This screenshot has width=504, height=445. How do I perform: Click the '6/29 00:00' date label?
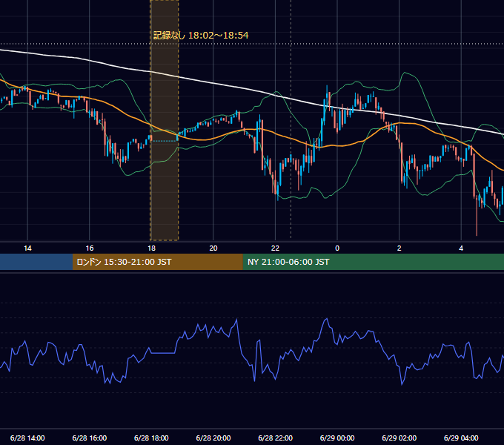[x=337, y=438]
